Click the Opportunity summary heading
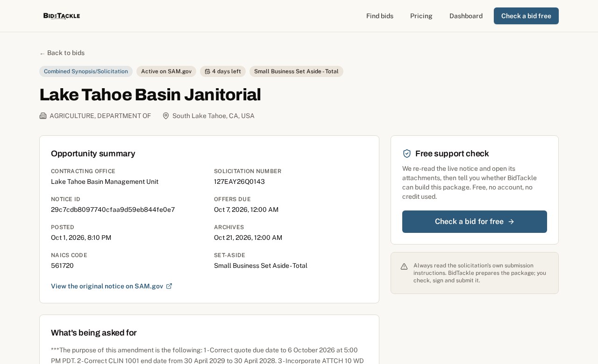 [x=93, y=154]
